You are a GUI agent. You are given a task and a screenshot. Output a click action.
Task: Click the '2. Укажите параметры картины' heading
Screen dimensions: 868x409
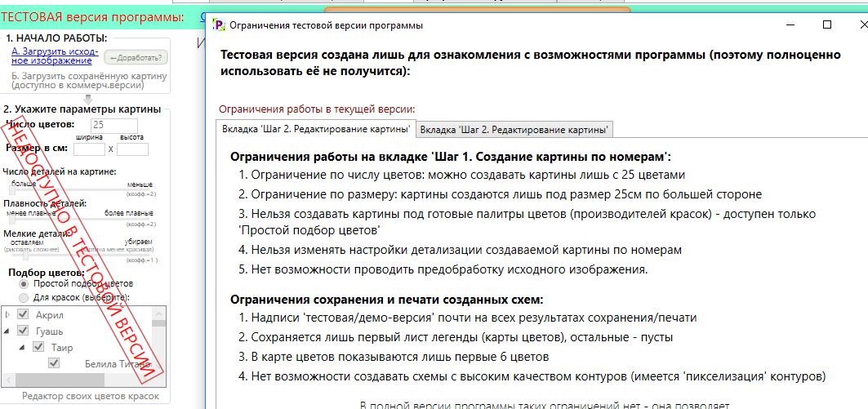click(82, 109)
